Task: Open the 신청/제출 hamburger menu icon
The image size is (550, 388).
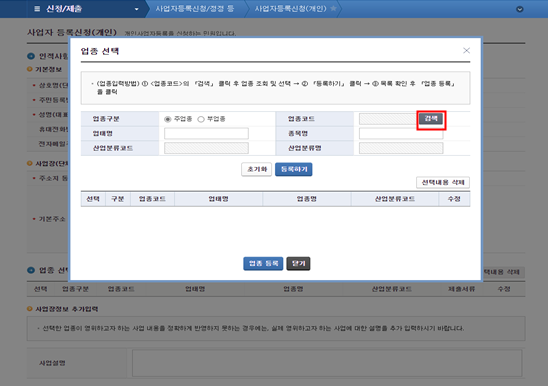Action: click(x=37, y=9)
